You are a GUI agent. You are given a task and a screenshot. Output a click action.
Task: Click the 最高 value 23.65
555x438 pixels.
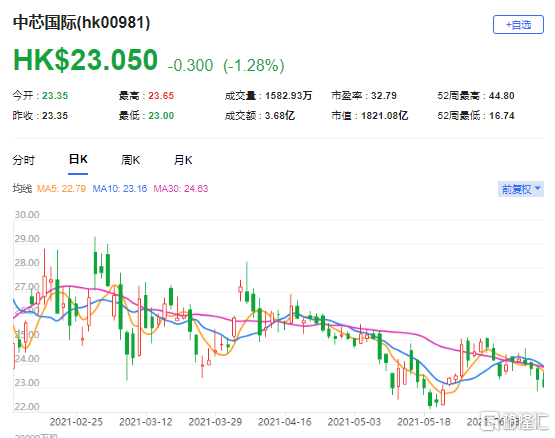[x=161, y=96]
